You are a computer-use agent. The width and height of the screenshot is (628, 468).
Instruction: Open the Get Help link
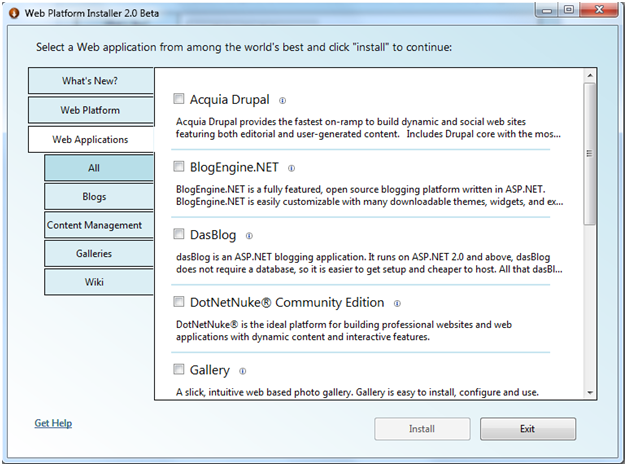click(53, 423)
